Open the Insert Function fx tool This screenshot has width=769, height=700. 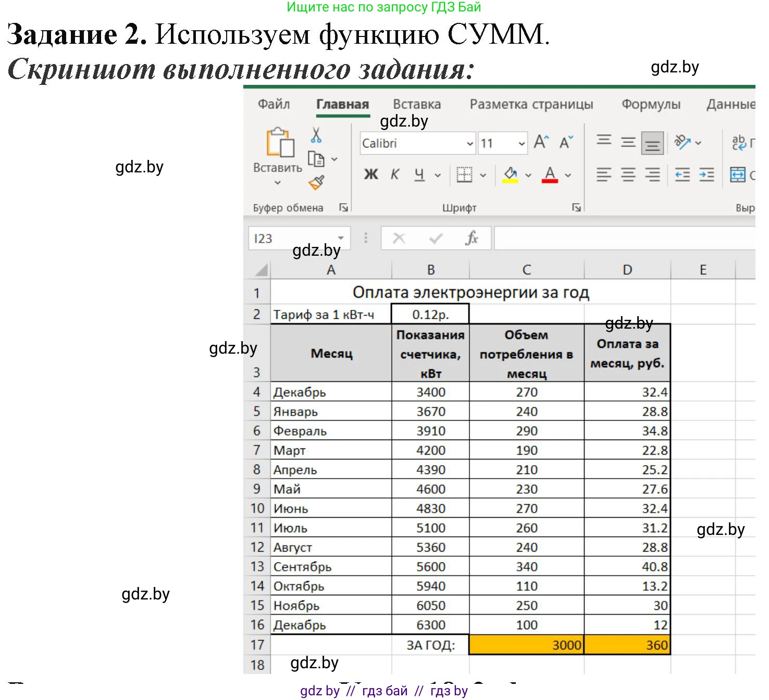(472, 238)
